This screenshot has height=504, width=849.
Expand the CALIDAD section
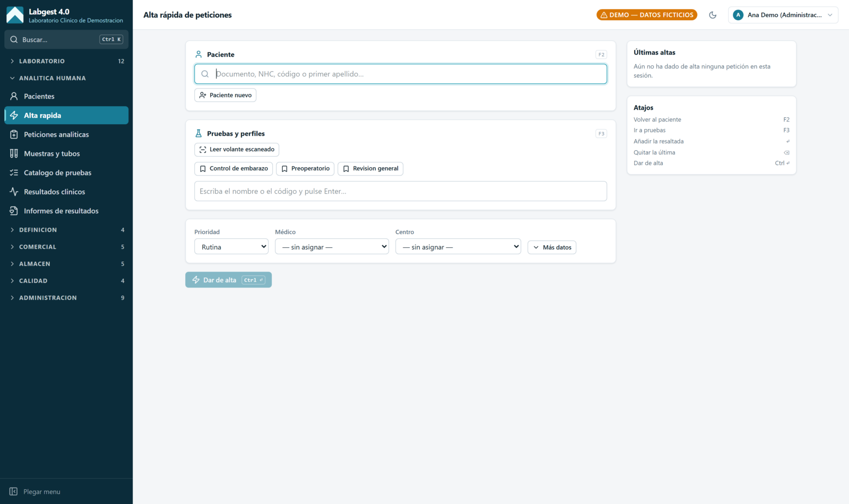coord(66,281)
